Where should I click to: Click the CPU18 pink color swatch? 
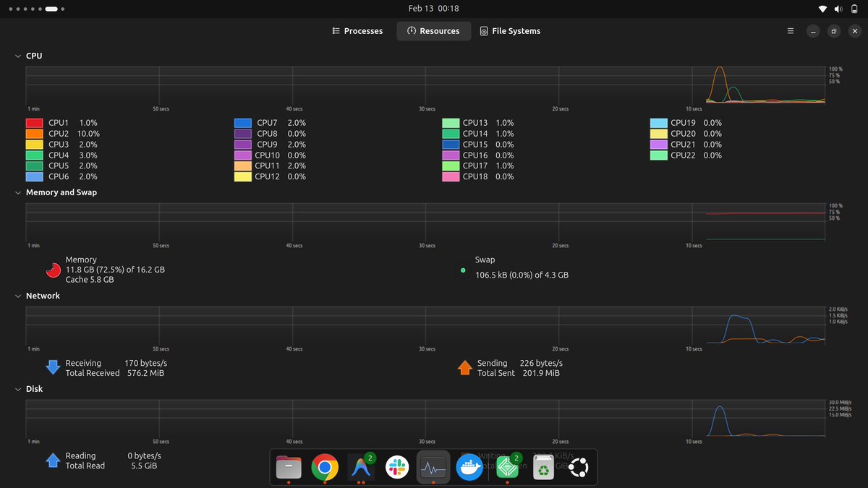(x=451, y=176)
